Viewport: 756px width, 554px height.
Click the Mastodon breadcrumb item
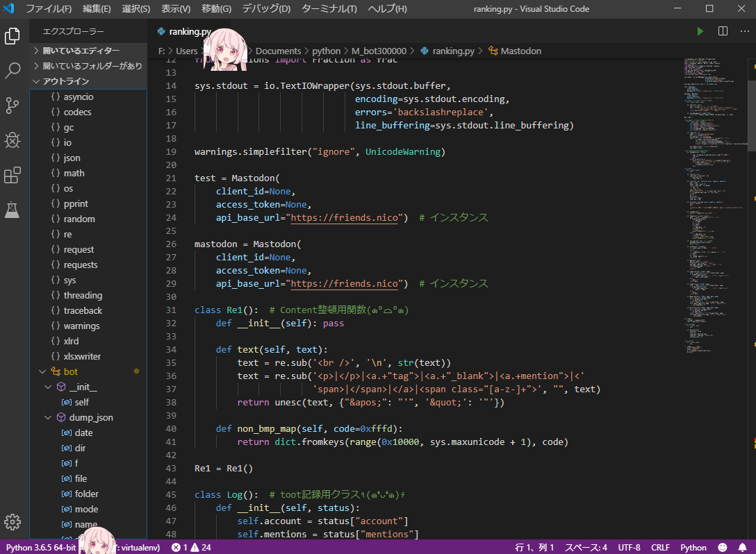[x=520, y=51]
